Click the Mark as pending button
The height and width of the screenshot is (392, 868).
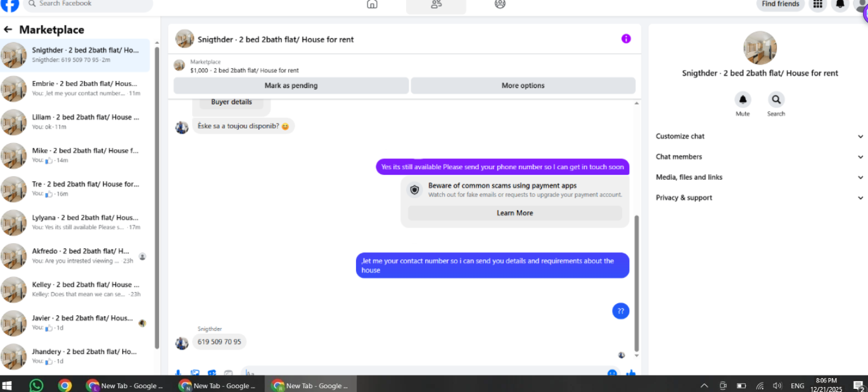pos(291,85)
